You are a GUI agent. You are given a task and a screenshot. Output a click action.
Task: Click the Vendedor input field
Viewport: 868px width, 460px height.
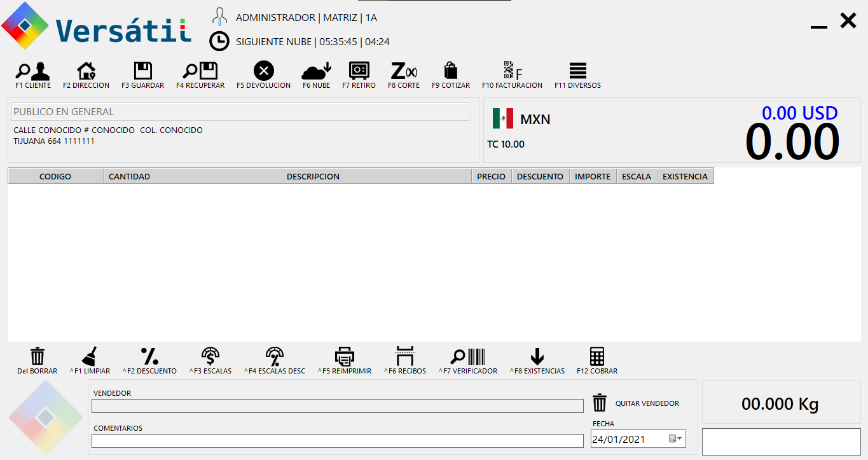[x=337, y=406]
